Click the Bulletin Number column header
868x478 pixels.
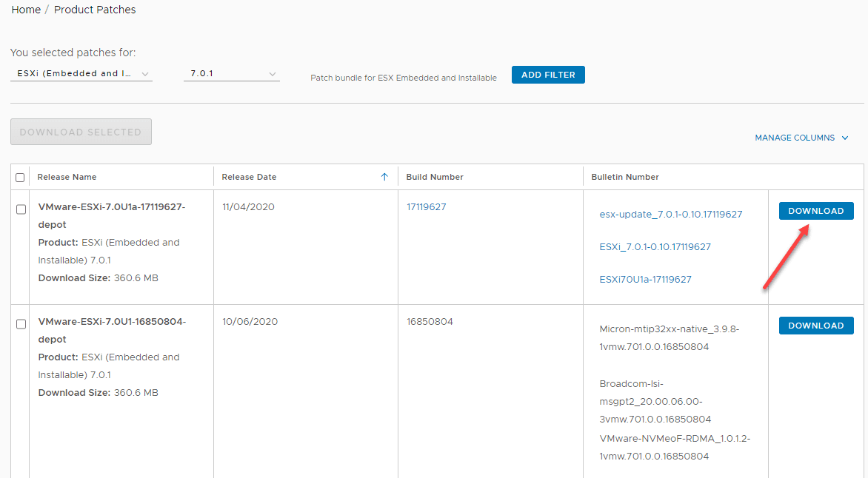coord(625,177)
